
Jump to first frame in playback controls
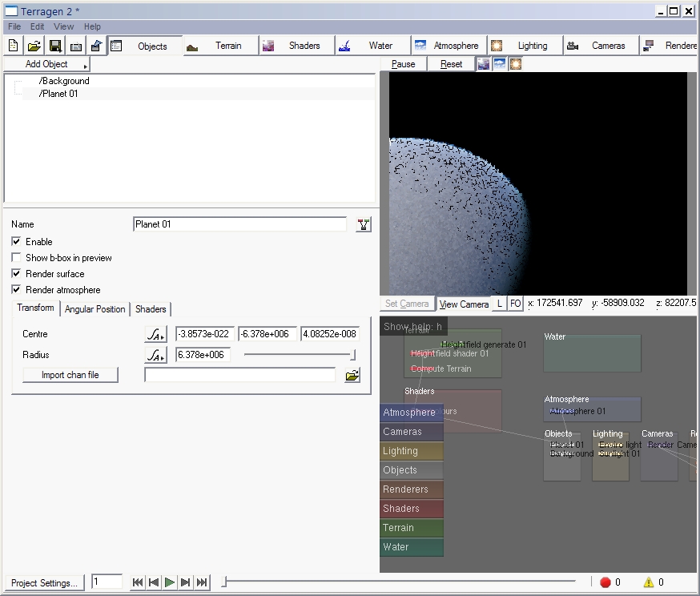[138, 582]
